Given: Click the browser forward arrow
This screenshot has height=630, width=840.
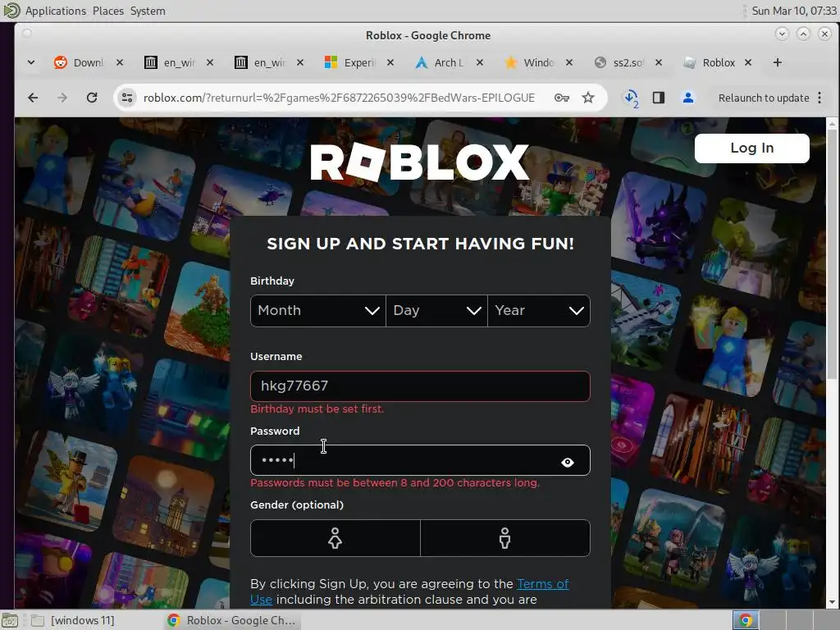Looking at the screenshot, I should (62, 98).
